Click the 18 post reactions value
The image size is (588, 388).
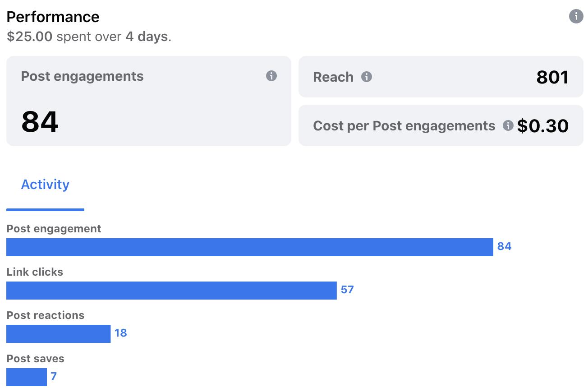120,333
